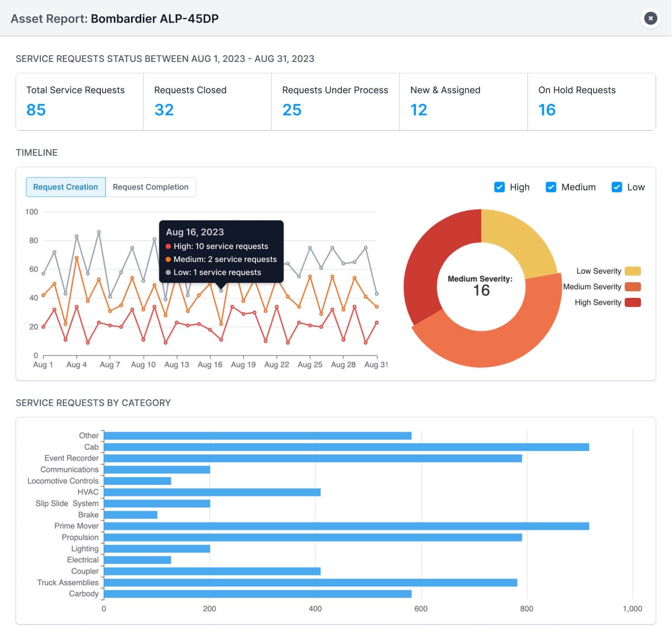Click the 'SERVICE REQUESTS BY CATEGORY' heading

[93, 403]
